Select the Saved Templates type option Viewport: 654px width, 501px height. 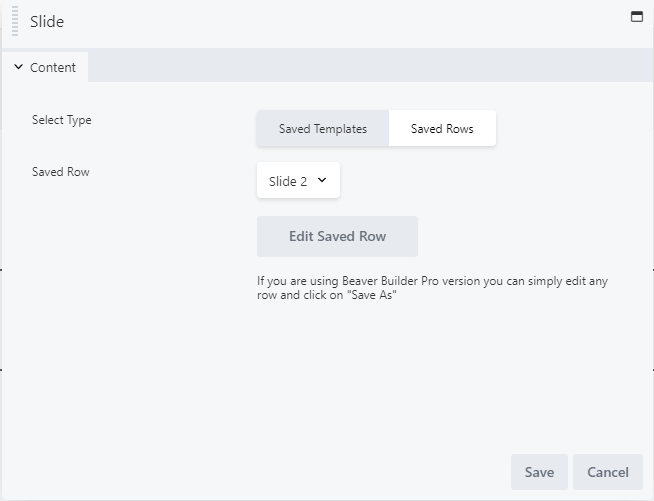[323, 128]
